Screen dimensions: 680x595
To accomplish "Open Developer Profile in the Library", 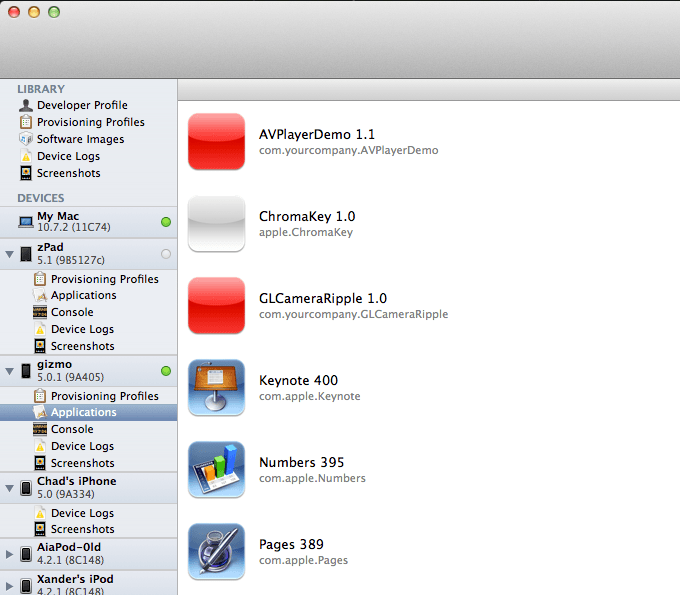I will tap(82, 105).
